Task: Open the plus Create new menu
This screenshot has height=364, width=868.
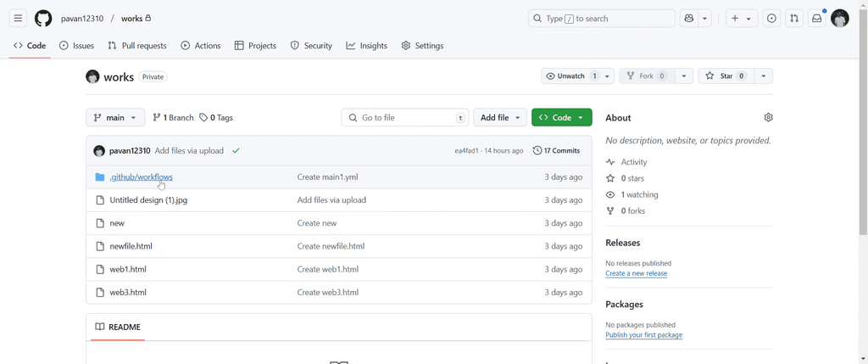Action: pyautogui.click(x=741, y=19)
